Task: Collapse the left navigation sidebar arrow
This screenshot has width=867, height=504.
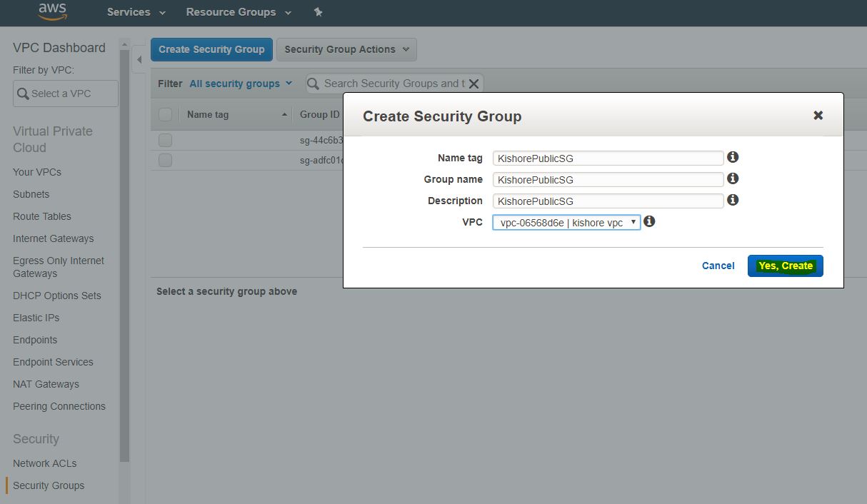Action: (x=140, y=60)
